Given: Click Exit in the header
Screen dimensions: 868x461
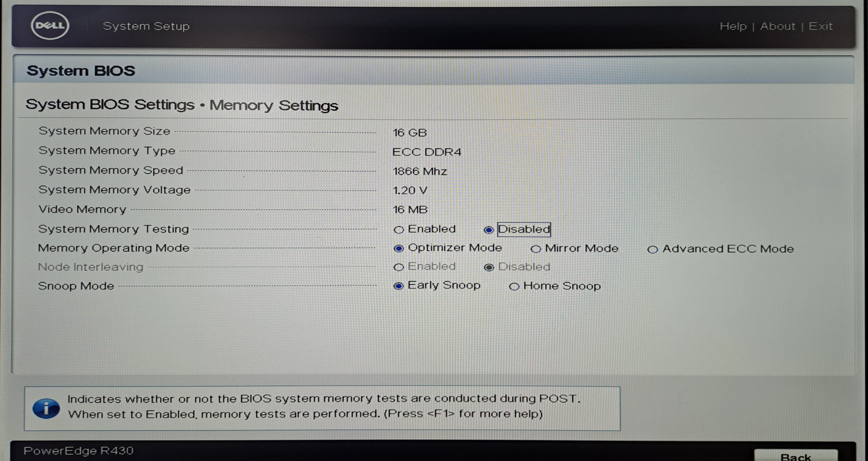Looking at the screenshot, I should [x=820, y=26].
